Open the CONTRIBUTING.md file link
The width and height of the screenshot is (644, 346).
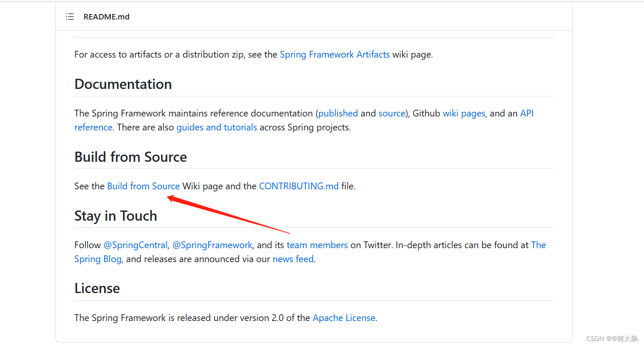click(x=299, y=186)
